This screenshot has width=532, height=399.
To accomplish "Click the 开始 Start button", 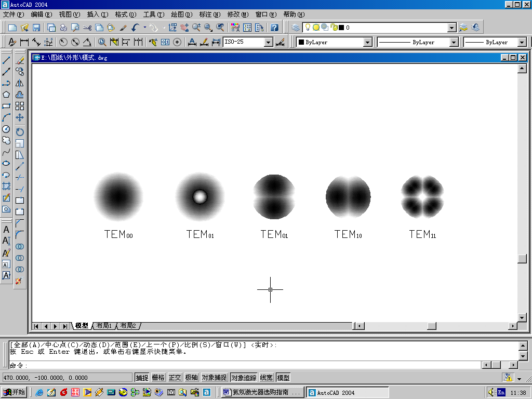I will [14, 392].
